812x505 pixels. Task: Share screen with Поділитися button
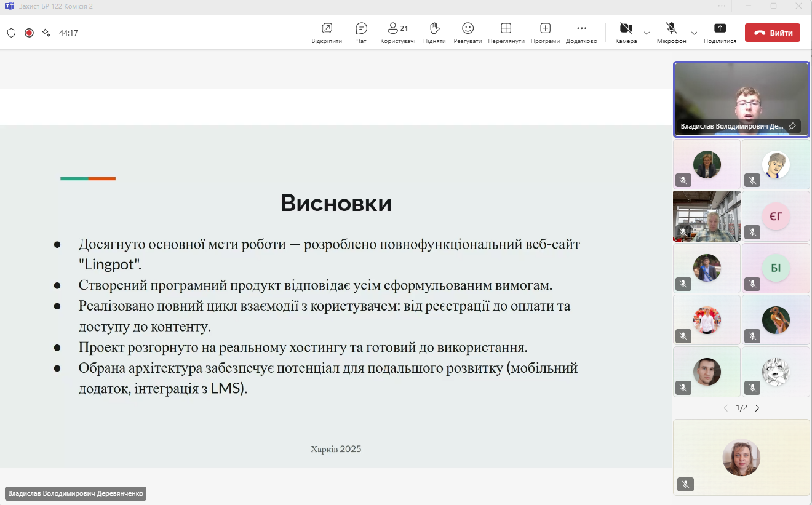(720, 33)
